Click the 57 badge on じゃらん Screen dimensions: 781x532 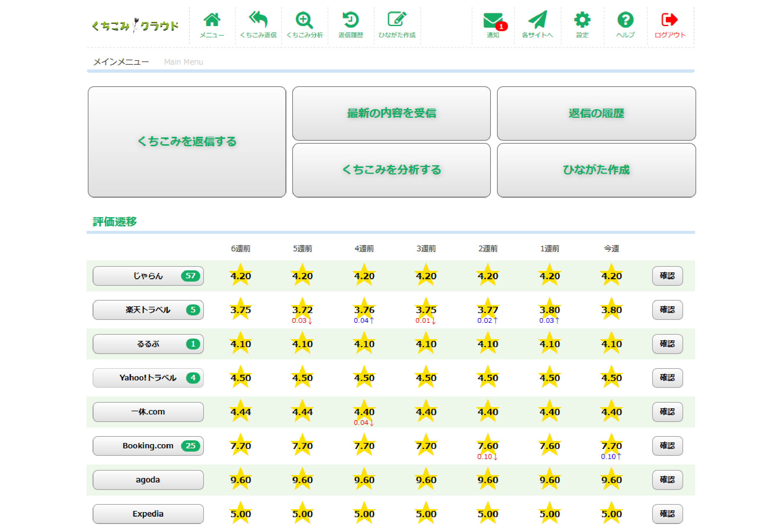(191, 276)
